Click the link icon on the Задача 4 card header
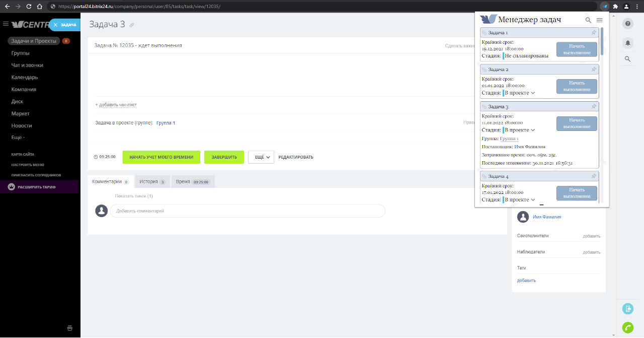Image resolution: width=644 pixels, height=338 pixels. tap(485, 176)
